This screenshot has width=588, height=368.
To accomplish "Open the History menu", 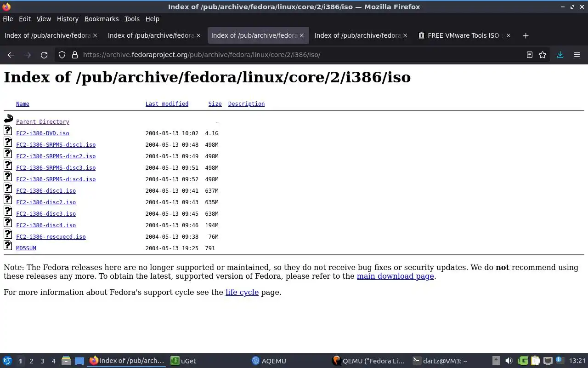I will pos(68,19).
